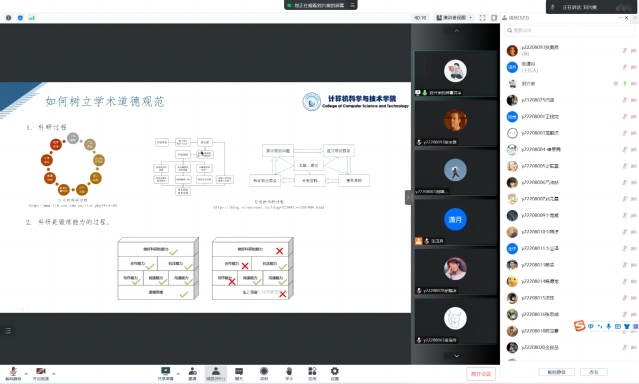Screen dimensions: 639x384
Task: Mute the participant named 滴月 in the video strip
Action: (x=427, y=241)
